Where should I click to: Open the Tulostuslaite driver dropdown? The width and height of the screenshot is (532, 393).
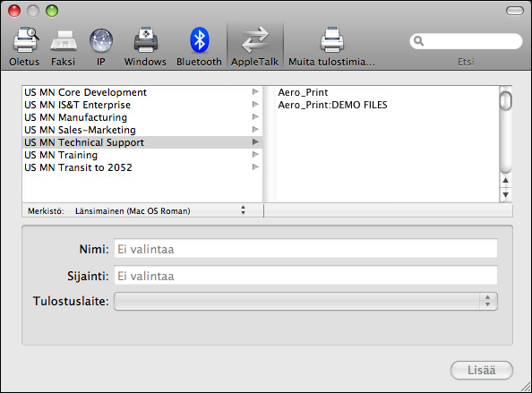tap(305, 301)
